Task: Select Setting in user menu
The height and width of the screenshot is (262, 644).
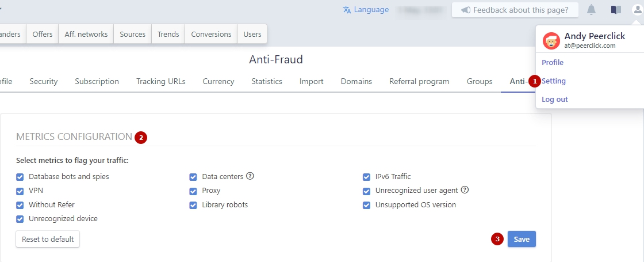Action: [x=554, y=81]
